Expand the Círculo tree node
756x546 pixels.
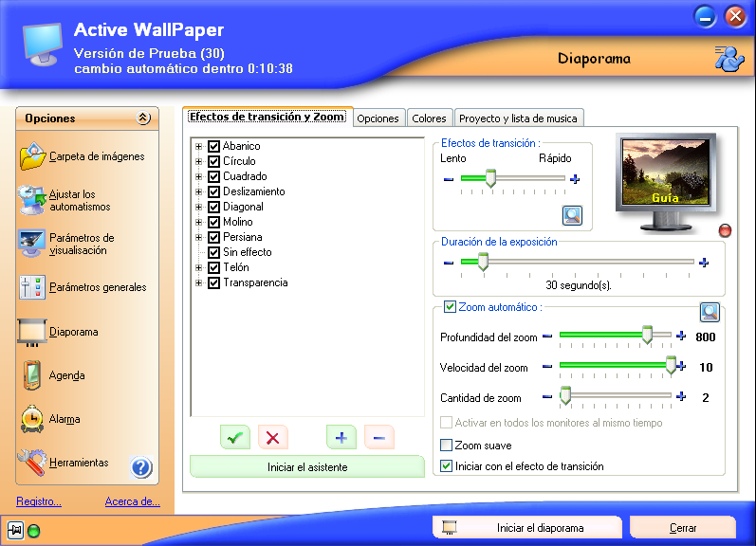(x=198, y=161)
